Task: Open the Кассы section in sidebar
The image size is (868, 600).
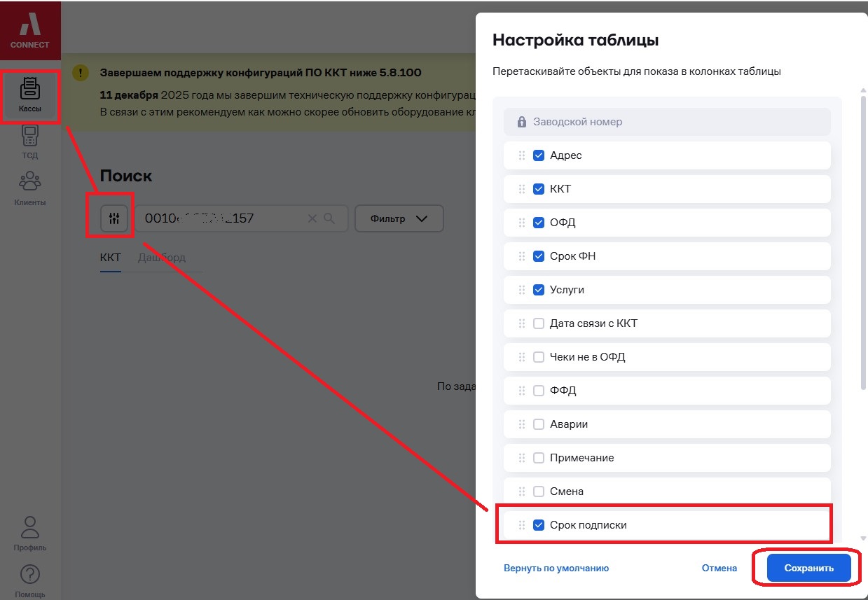Action: click(x=29, y=95)
